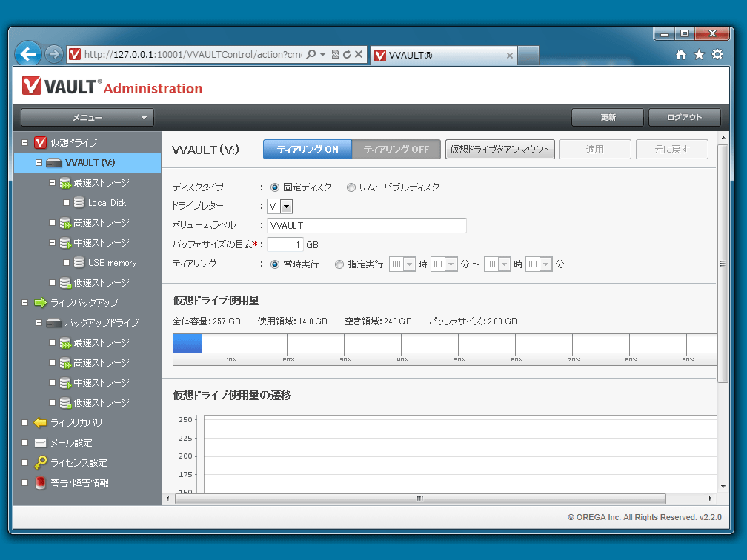747x560 pixels.
Task: Open ライブリカバリ in the sidebar
Action: click(x=76, y=423)
